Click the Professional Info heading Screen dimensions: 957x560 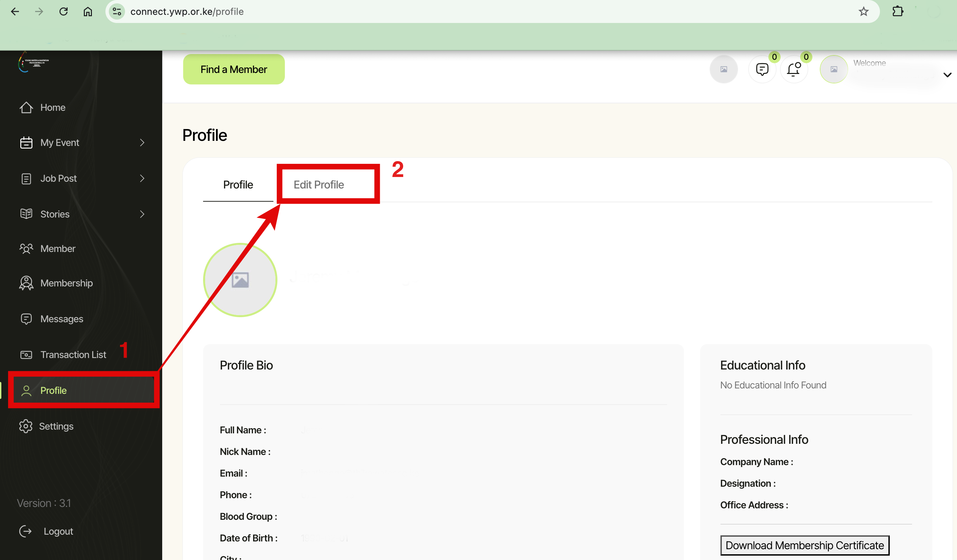pyautogui.click(x=764, y=439)
